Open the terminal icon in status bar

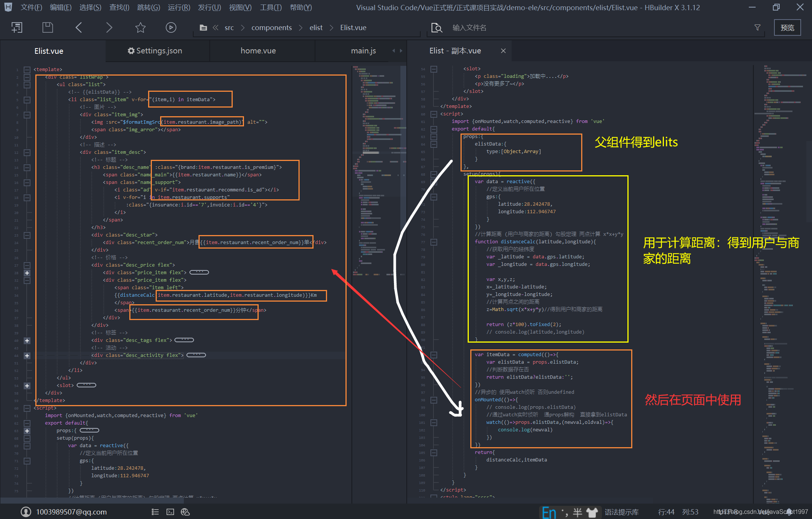pos(170,511)
